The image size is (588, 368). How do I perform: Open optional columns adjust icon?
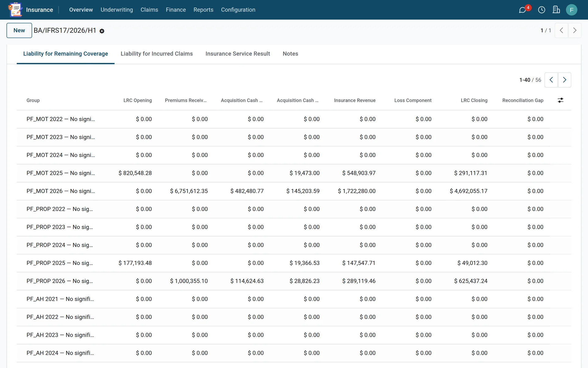pos(560,100)
